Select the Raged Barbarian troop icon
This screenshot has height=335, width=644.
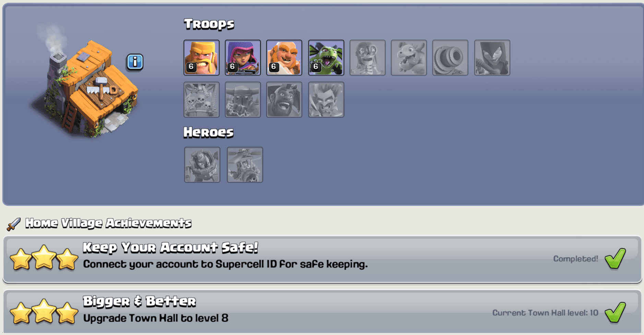[202, 58]
